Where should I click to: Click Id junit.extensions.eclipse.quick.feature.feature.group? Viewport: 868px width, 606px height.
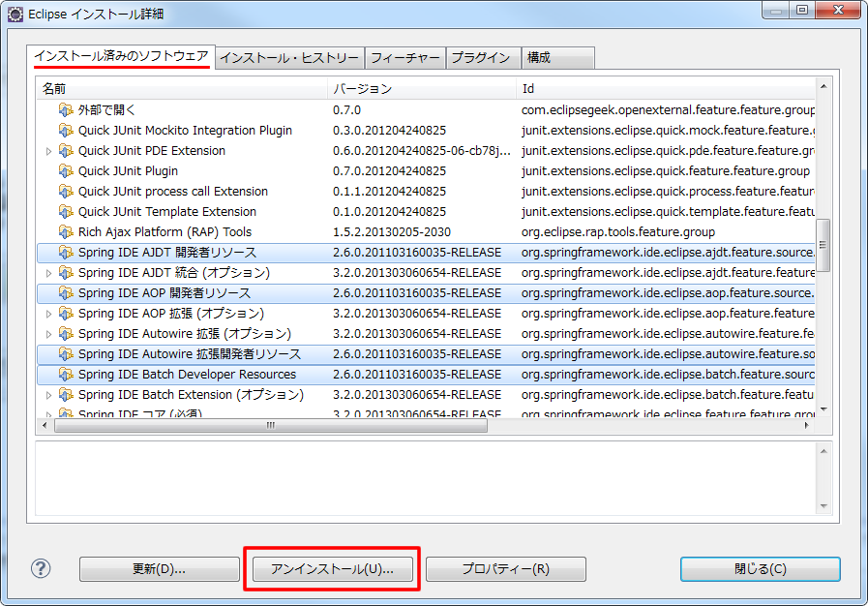click(666, 170)
